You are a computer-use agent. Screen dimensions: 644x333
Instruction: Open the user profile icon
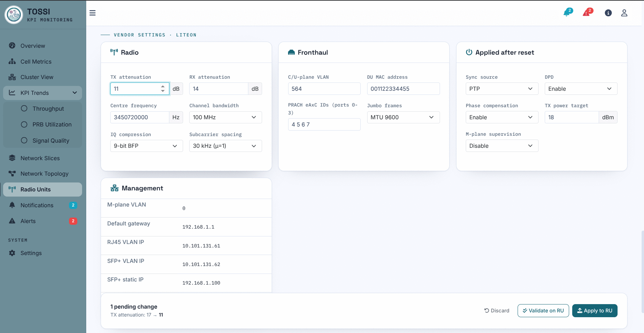624,13
